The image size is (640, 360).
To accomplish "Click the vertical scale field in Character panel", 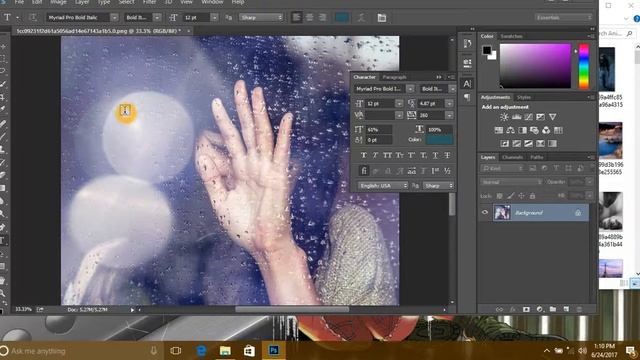I will pos(379,130).
